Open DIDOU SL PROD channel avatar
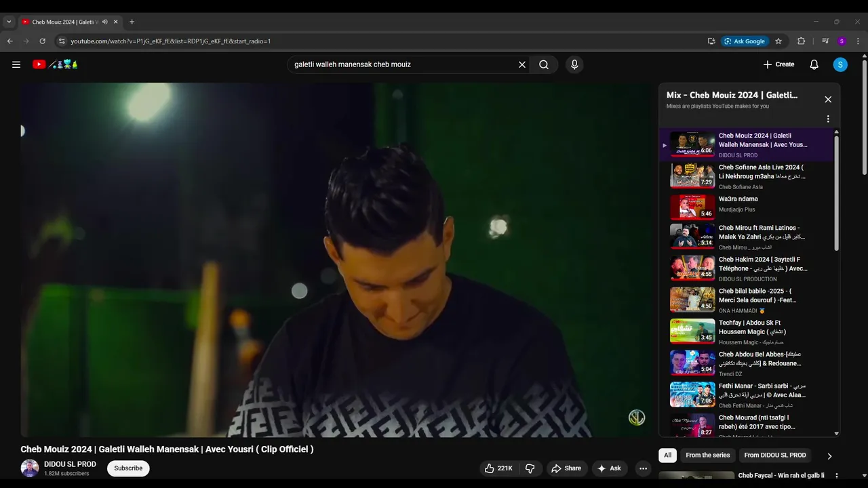868x488 pixels. 30,468
